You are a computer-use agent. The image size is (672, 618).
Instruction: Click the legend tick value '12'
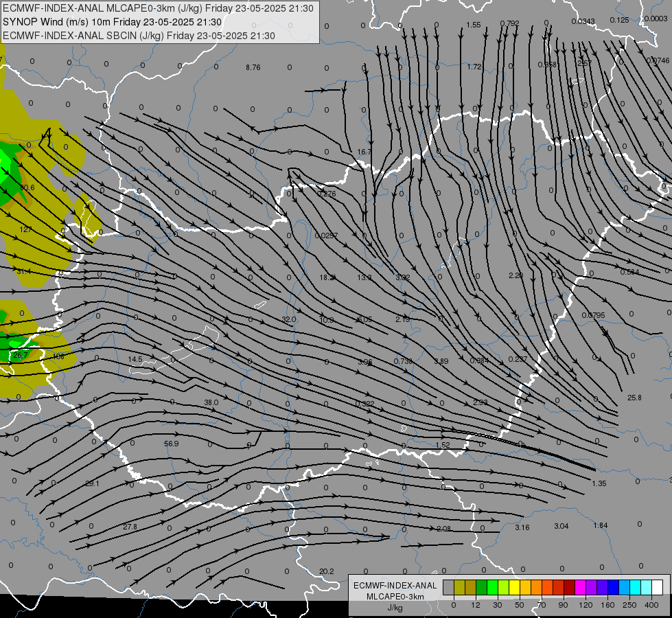point(475,605)
